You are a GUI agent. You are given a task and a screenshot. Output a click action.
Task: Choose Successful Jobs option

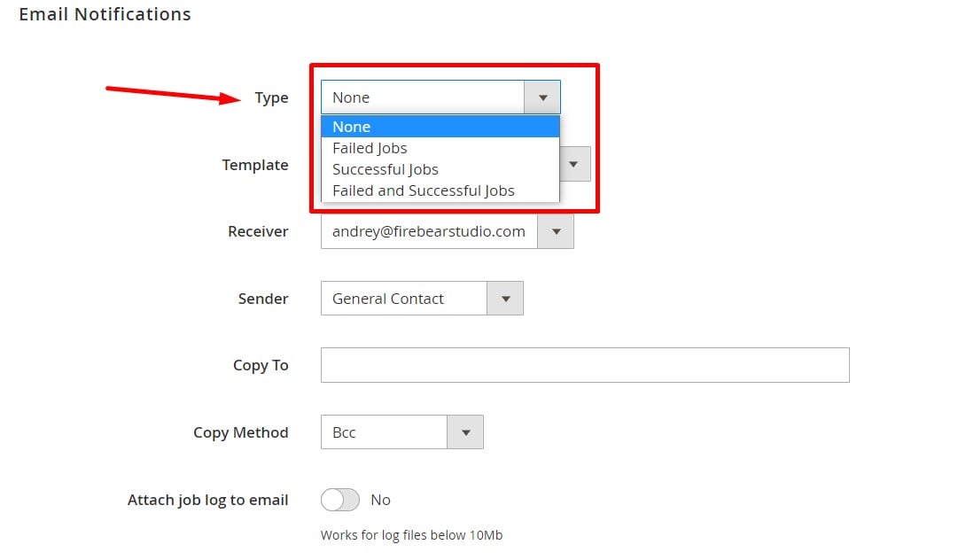(440, 169)
